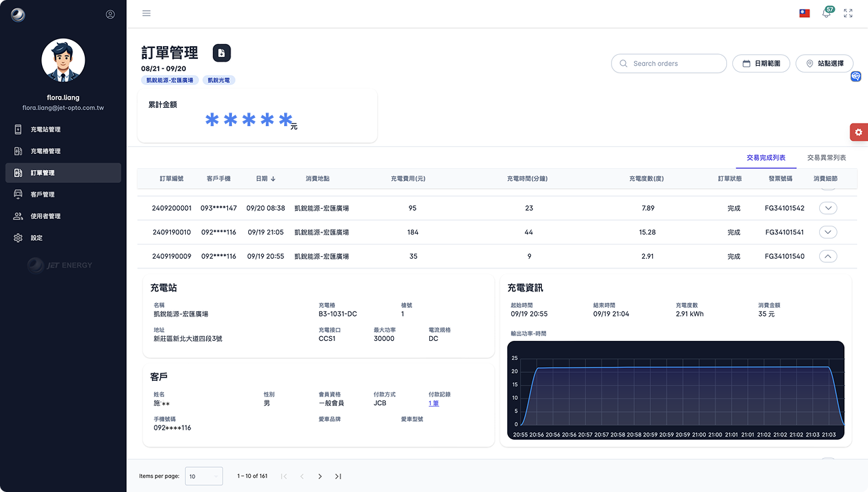Open 充電樁管理 in the sidebar

[x=63, y=151]
